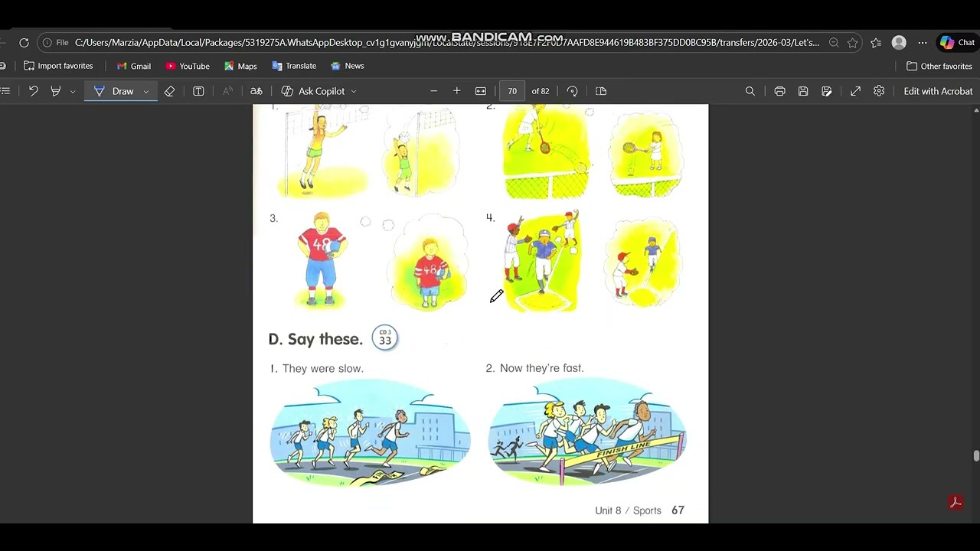
Task: Undo the last drawing action
Action: coord(33,91)
